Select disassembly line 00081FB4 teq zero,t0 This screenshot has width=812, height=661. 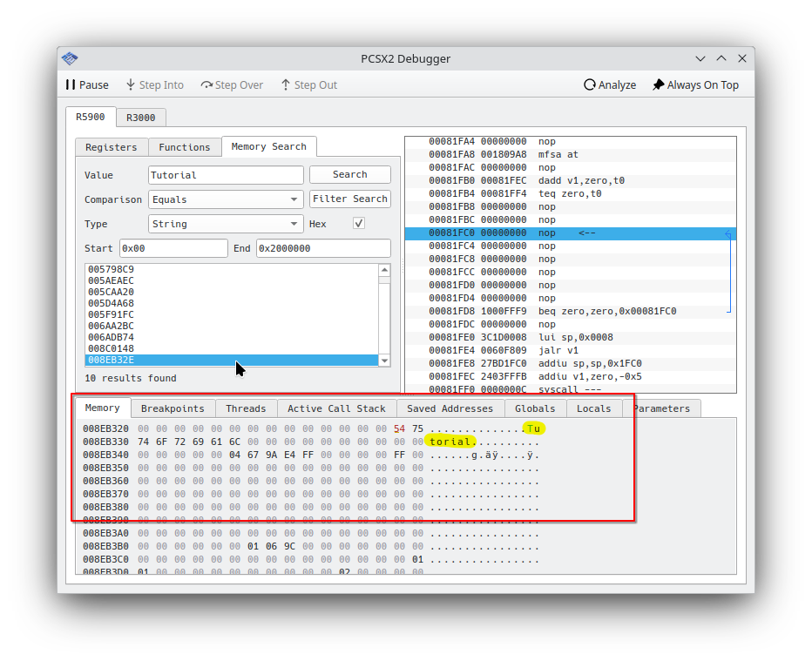[x=571, y=193]
